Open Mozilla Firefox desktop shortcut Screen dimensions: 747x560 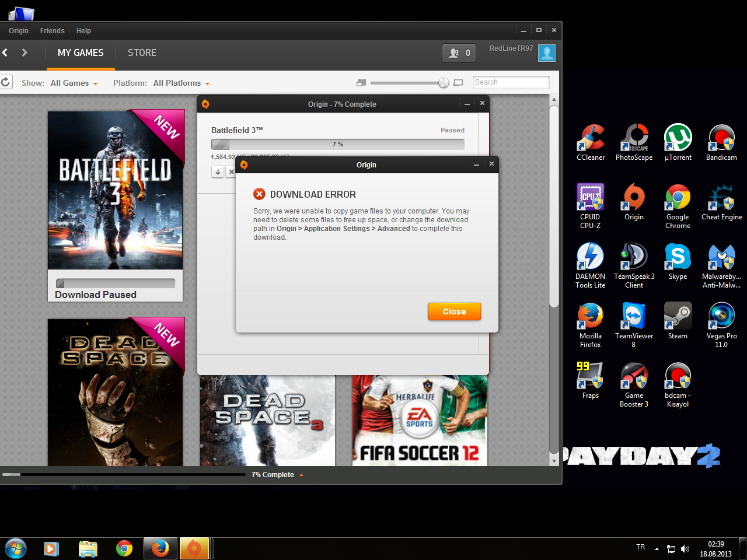point(591,325)
